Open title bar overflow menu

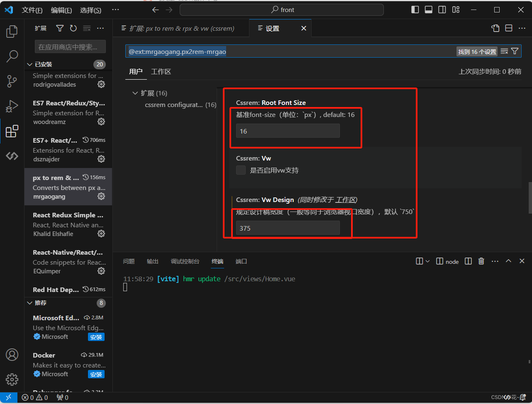click(115, 10)
